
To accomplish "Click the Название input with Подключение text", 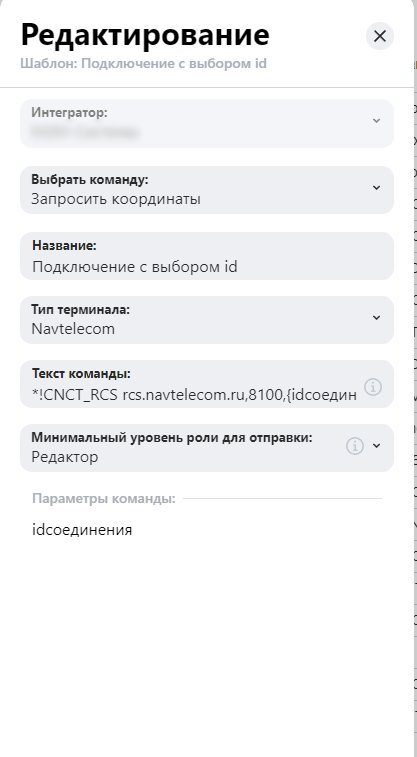I will pos(207,256).
